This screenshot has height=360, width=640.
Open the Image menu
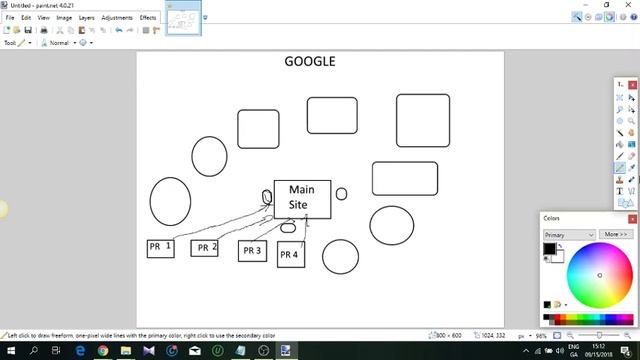point(64,18)
